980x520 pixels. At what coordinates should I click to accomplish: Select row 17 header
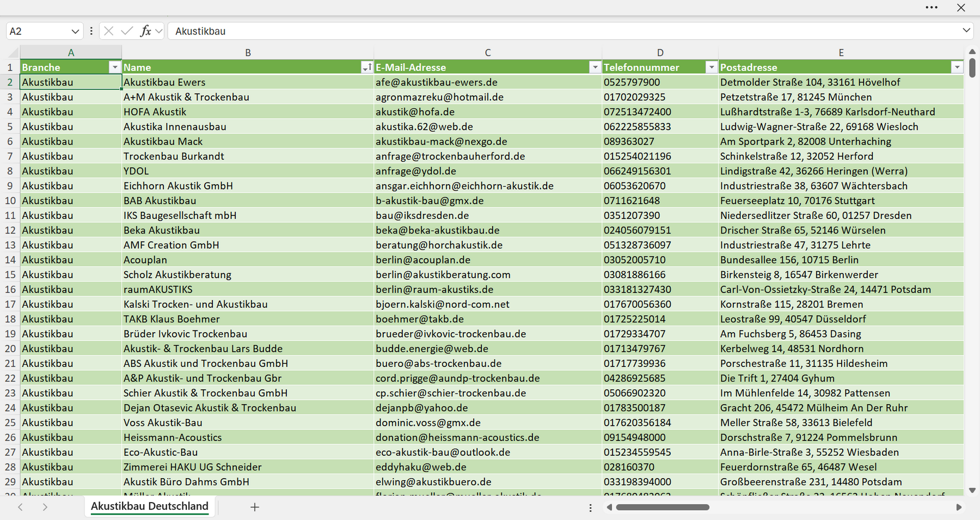[x=10, y=304]
